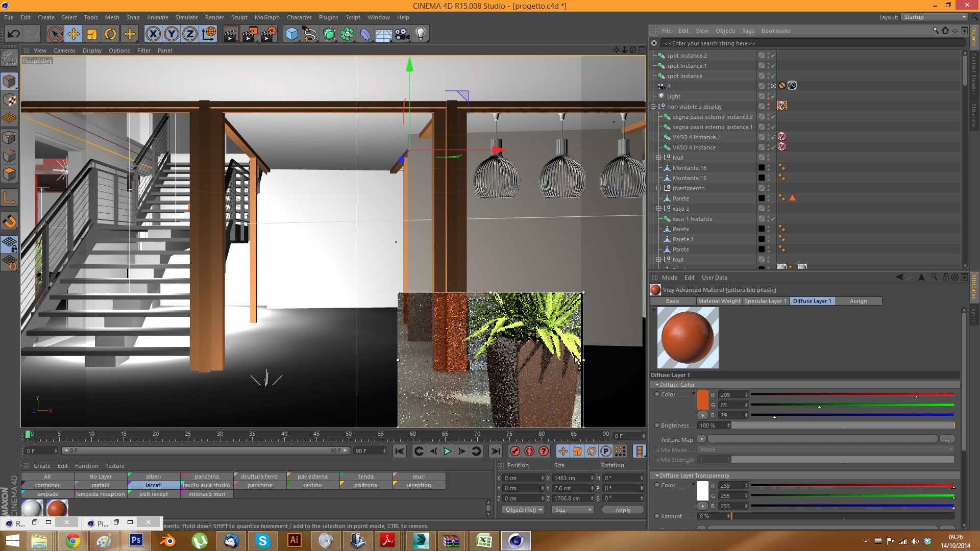Screen dimensions: 980x551
Task: Add a Cube primitive object
Action: (x=291, y=34)
